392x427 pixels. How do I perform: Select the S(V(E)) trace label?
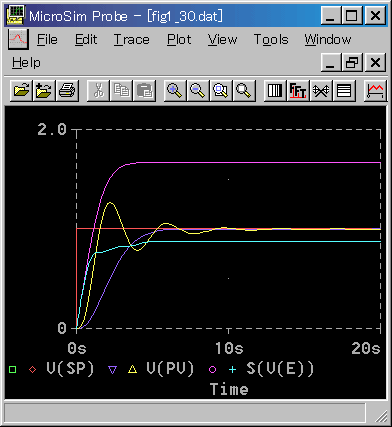[x=280, y=369]
